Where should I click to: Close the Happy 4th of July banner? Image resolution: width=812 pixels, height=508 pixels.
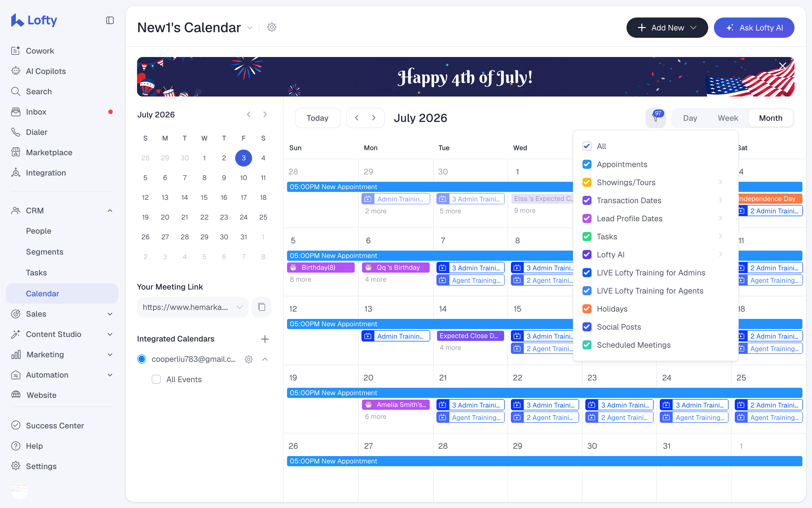[x=782, y=65]
